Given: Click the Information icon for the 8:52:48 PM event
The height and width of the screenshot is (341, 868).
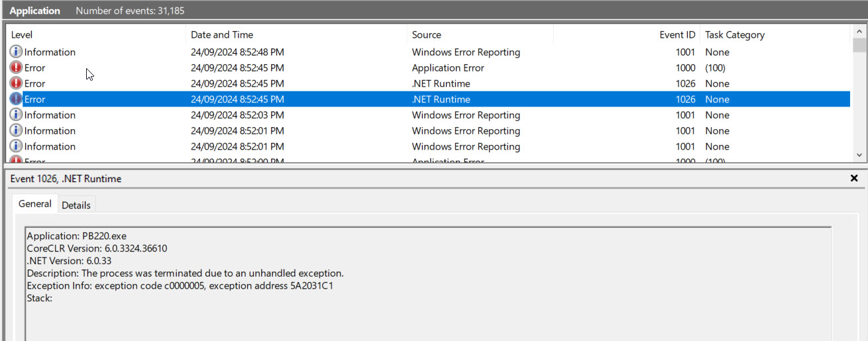Looking at the screenshot, I should coord(16,52).
